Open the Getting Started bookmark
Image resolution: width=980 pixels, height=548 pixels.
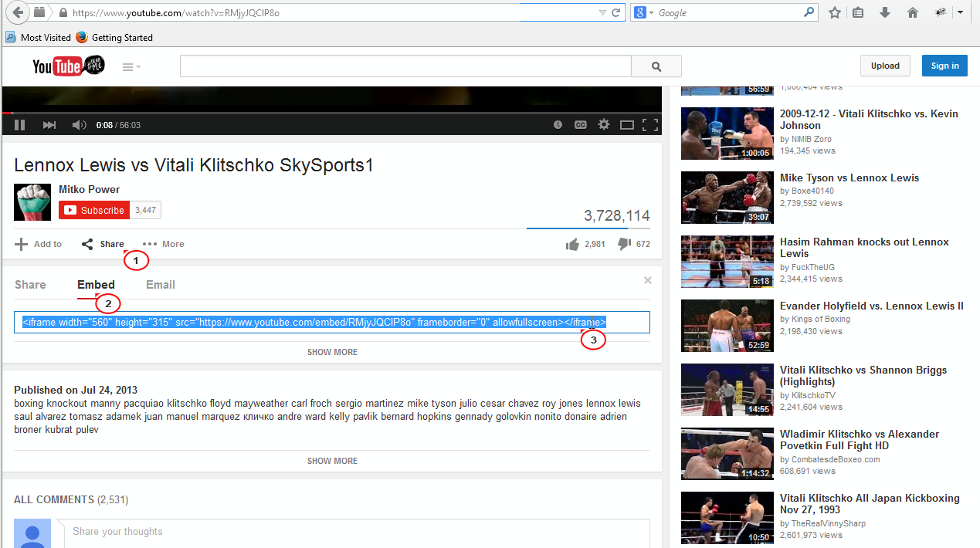[x=114, y=37]
